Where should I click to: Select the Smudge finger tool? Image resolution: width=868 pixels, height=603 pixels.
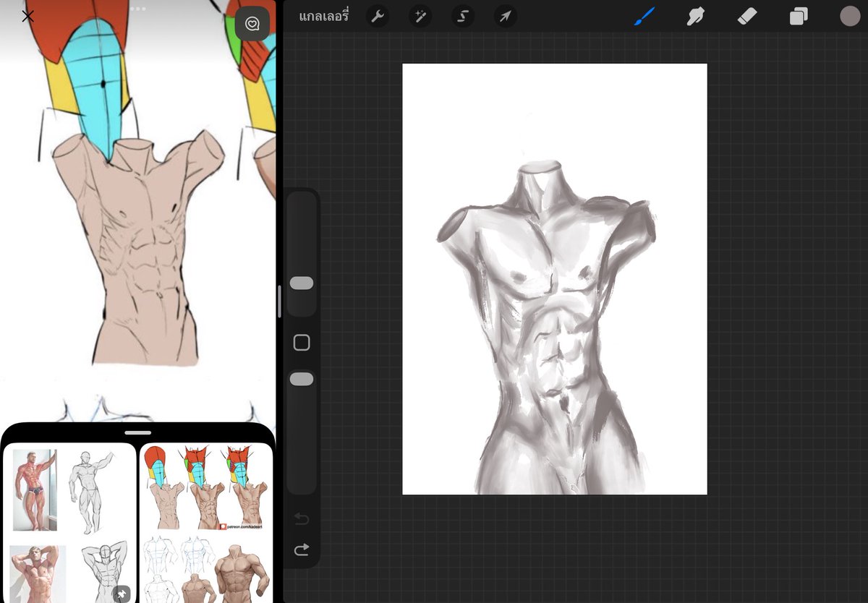click(696, 16)
